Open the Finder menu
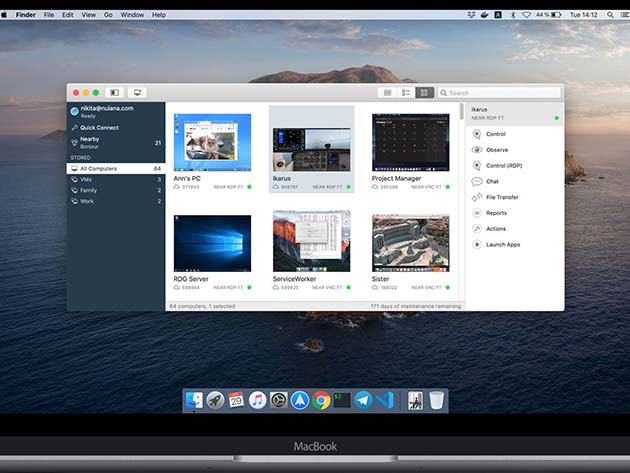Image resolution: width=630 pixels, height=473 pixels. click(x=26, y=15)
